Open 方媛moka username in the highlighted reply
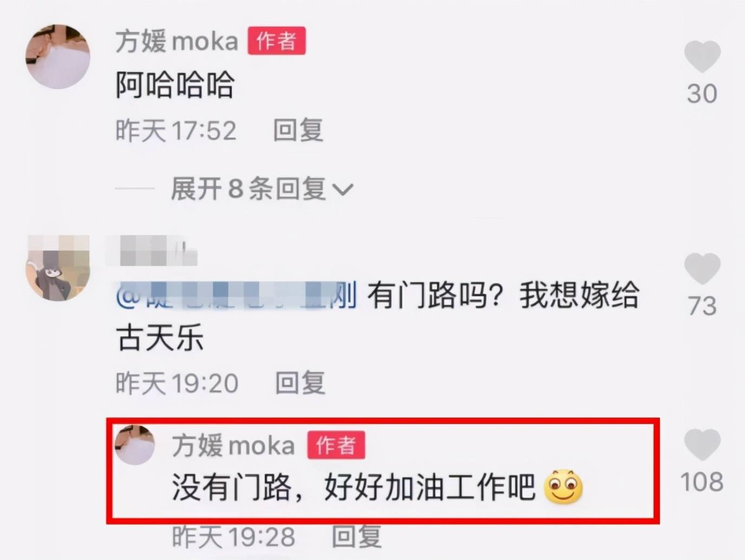745x560 pixels. point(233,446)
